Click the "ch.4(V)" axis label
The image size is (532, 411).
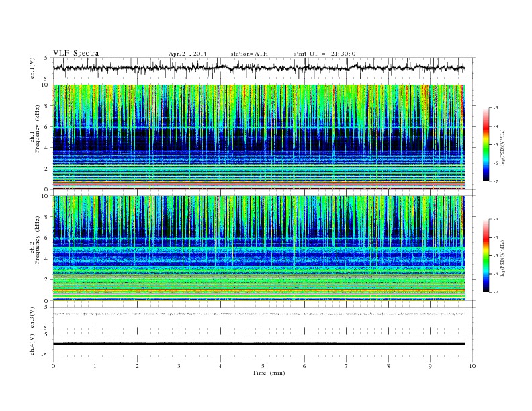32,345
